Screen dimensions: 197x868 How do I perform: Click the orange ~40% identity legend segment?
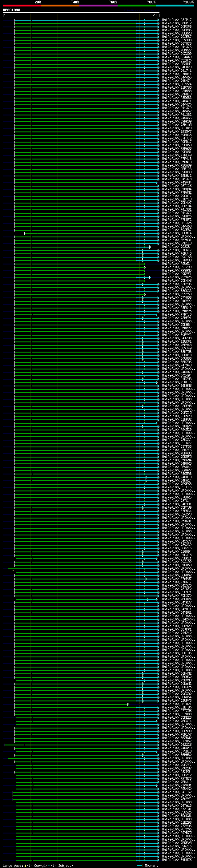pos(60,6)
